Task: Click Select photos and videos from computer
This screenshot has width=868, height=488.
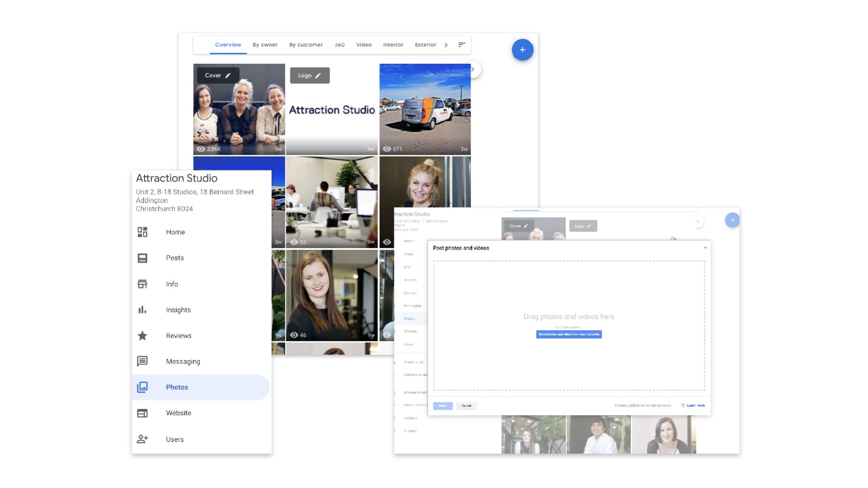Action: click(x=569, y=334)
